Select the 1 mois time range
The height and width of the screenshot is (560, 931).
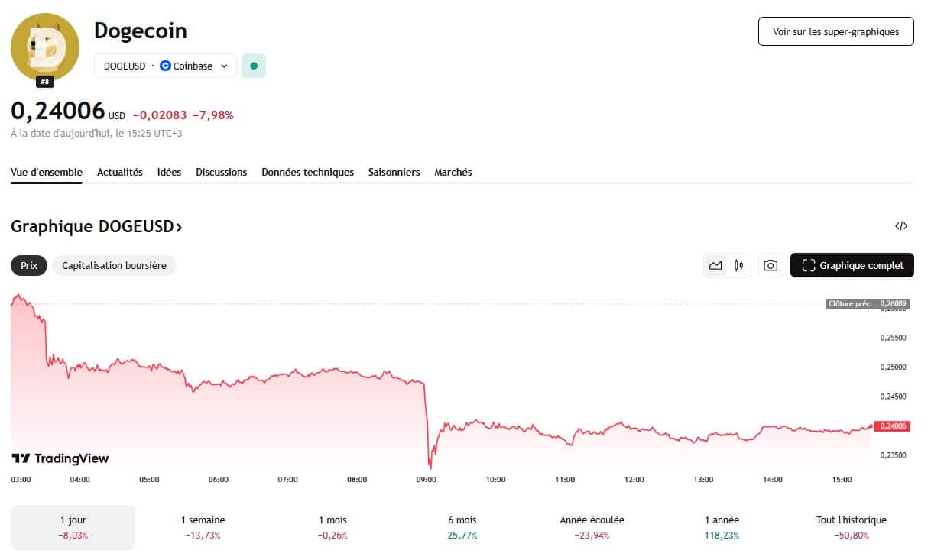pyautogui.click(x=332, y=527)
